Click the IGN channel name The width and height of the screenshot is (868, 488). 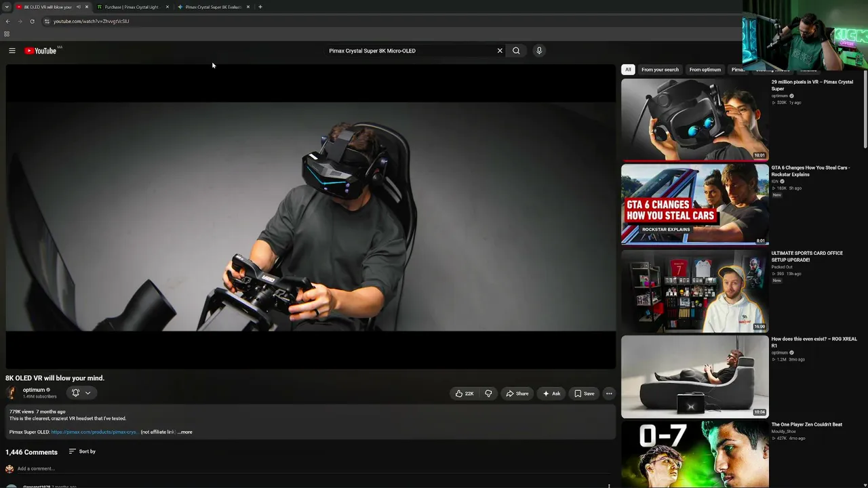tap(774, 182)
